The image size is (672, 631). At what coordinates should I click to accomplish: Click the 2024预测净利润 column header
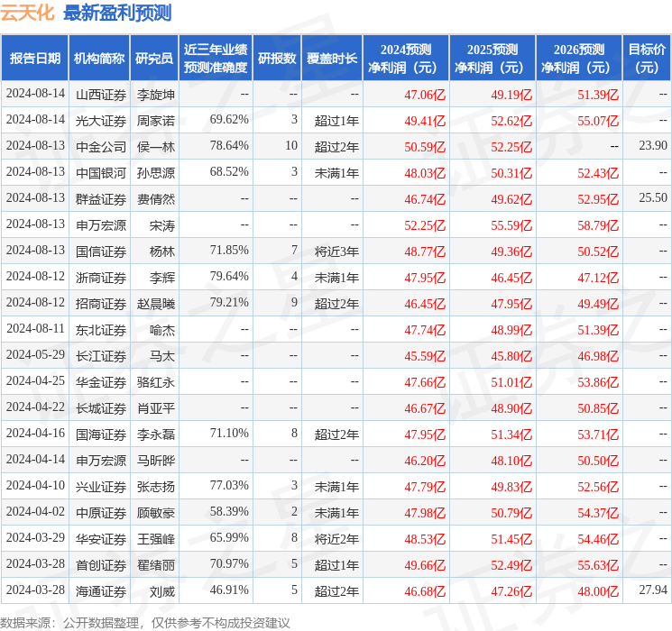406,59
